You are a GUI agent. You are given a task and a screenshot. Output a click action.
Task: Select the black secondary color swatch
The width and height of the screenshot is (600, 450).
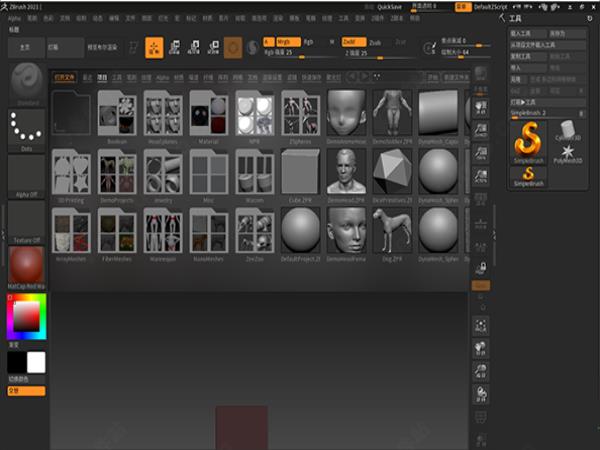pos(17,362)
